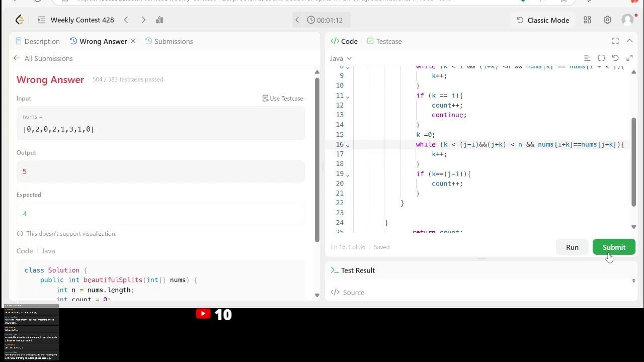Viewport: 644px width, 362px height.
Task: Click the YouTube logo in overlay
Action: [203, 314]
